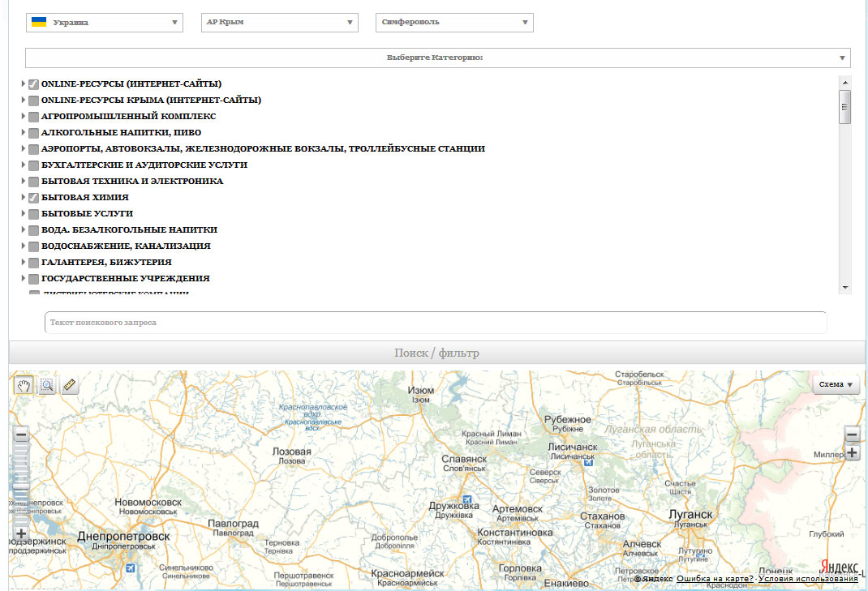The width and height of the screenshot is (868, 591).
Task: Expand the ONLINE-РЕСУРСЫ КРЫМА tree node
Action: point(24,100)
